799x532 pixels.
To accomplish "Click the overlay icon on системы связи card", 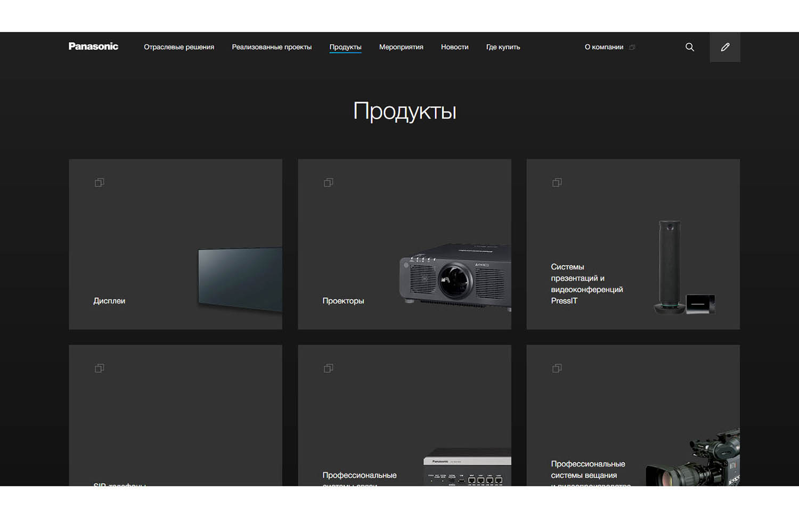I will pyautogui.click(x=328, y=369).
